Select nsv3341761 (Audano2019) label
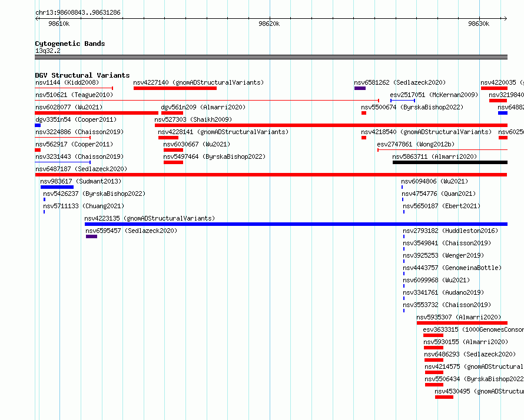Viewport: 524px width, 420px height. pos(443,292)
